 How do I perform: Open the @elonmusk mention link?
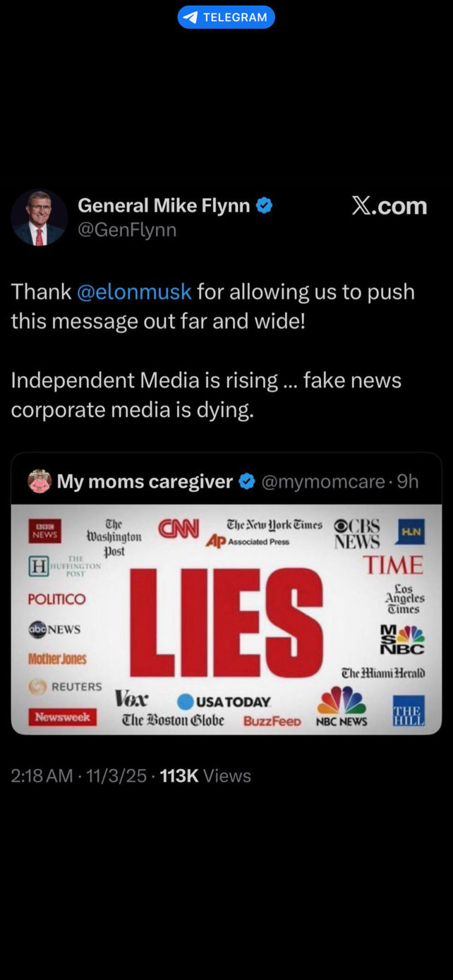click(x=134, y=291)
